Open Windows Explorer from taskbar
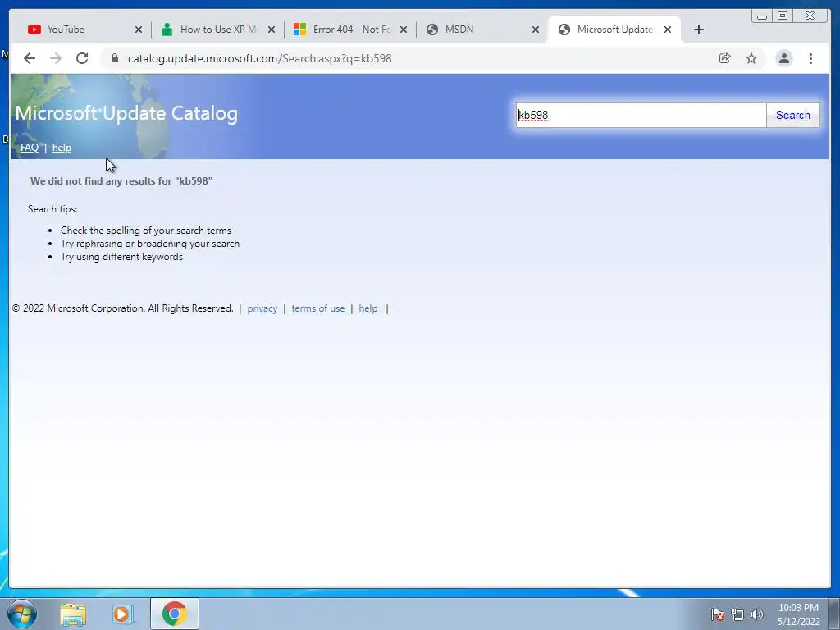 click(x=73, y=614)
